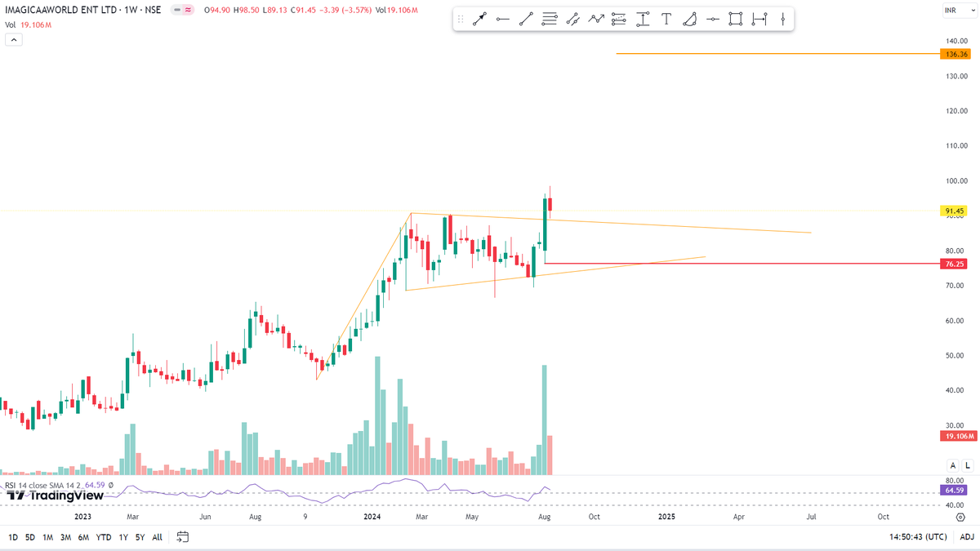Set the range to 3M

click(x=66, y=537)
